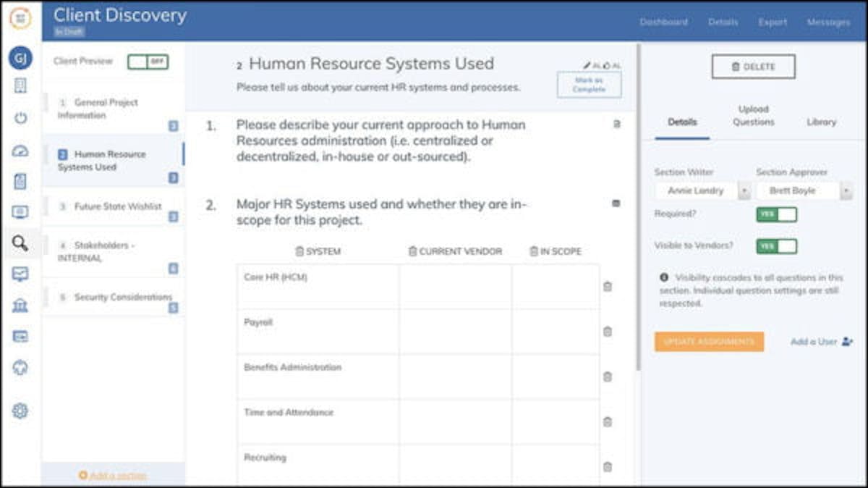Open the Section Approver dropdown for Brett Boyle
Screen dimensions: 868x488
844,190
